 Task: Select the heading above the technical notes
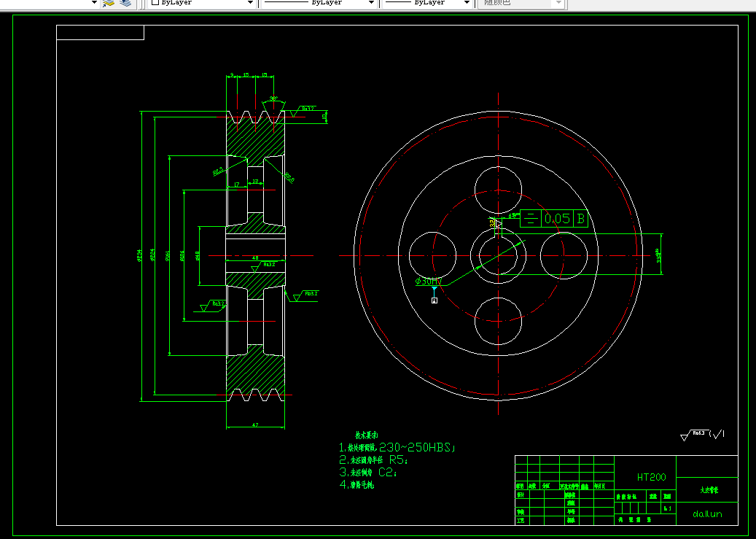367,435
